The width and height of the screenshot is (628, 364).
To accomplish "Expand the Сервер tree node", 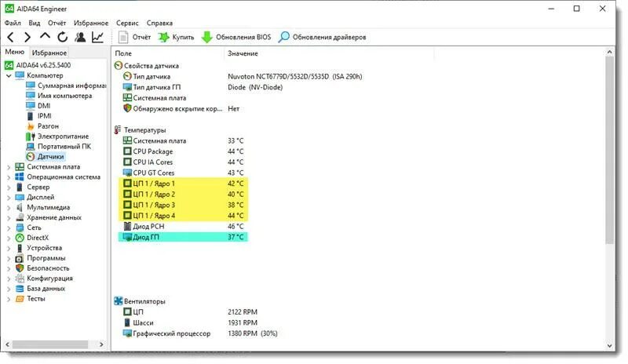I will click(x=9, y=187).
